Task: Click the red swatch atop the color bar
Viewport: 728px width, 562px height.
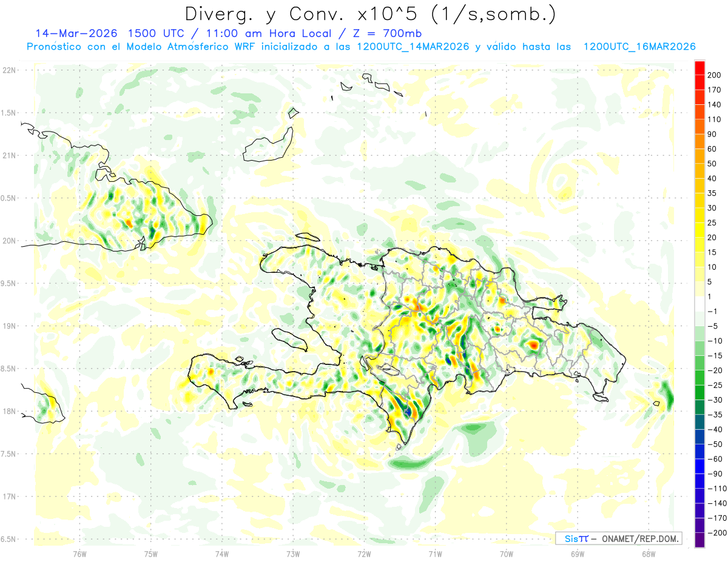Action: coord(699,67)
